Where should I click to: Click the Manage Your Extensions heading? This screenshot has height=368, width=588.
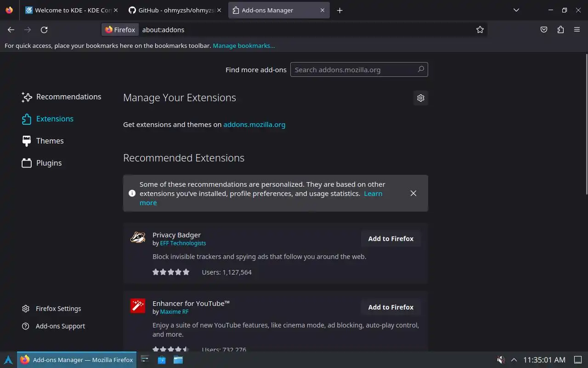click(180, 98)
